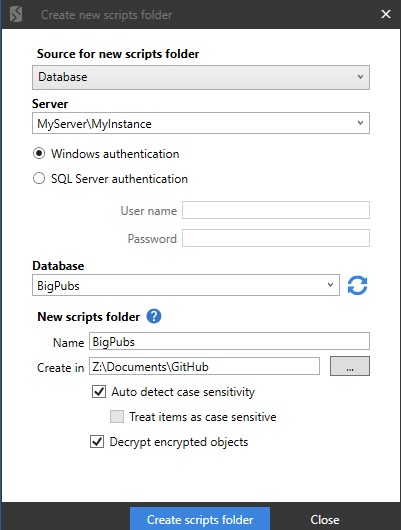Click the Create new scripts folder title text
This screenshot has height=530, width=401.
[x=107, y=15]
